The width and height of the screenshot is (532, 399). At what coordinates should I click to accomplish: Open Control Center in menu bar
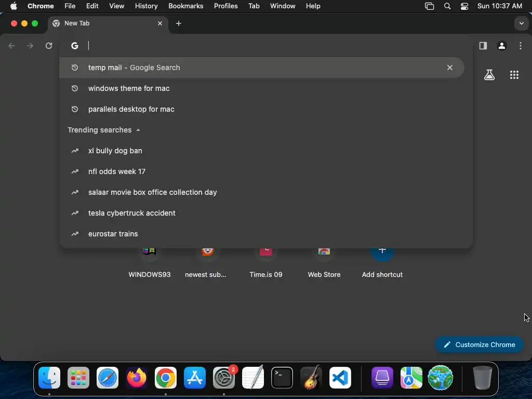[464, 6]
